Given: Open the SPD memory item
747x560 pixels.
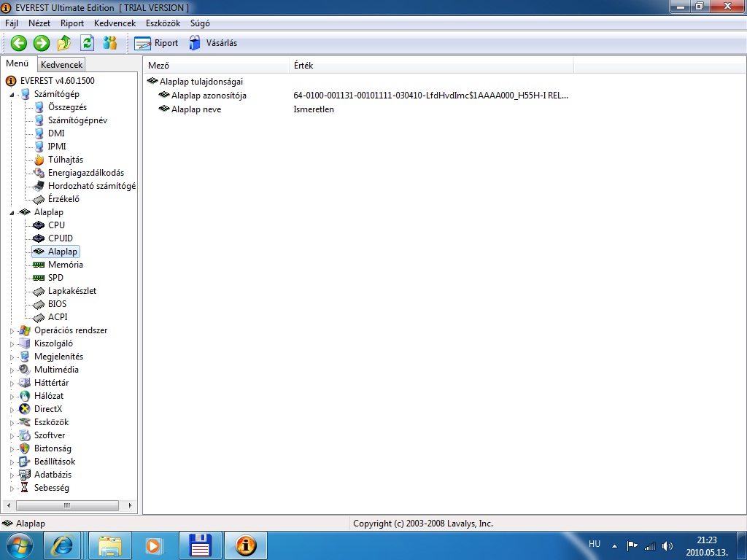Looking at the screenshot, I should coord(55,278).
